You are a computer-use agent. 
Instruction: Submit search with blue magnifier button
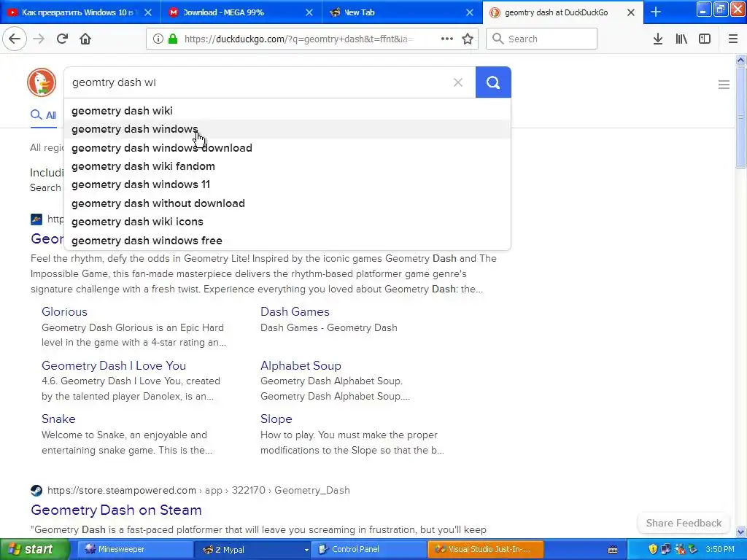click(493, 82)
